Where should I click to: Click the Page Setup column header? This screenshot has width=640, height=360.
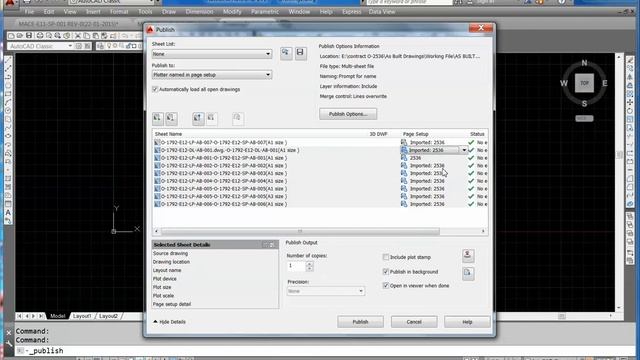[x=416, y=134]
